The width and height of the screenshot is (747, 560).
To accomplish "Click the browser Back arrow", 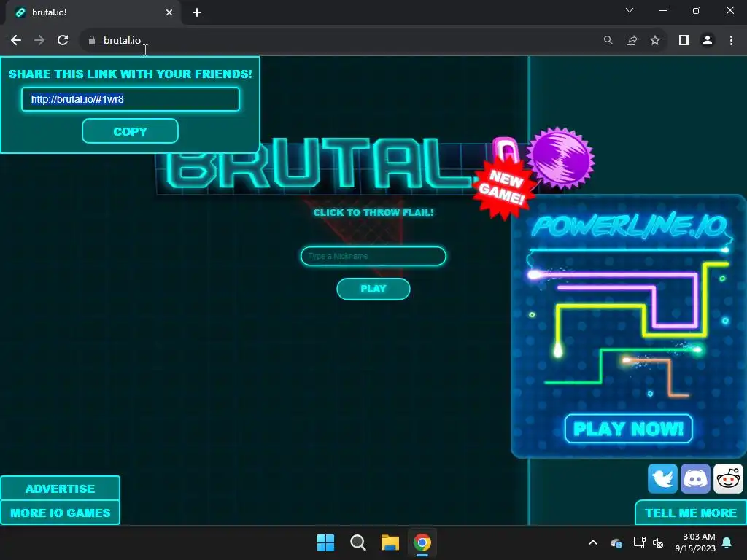I will coord(16,41).
